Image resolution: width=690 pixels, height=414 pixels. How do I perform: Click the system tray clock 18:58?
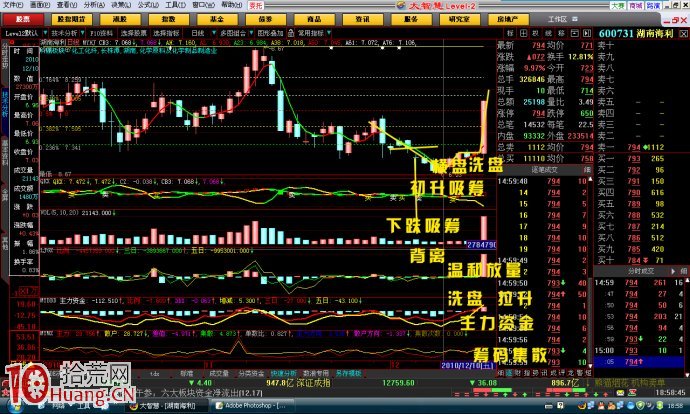675,406
